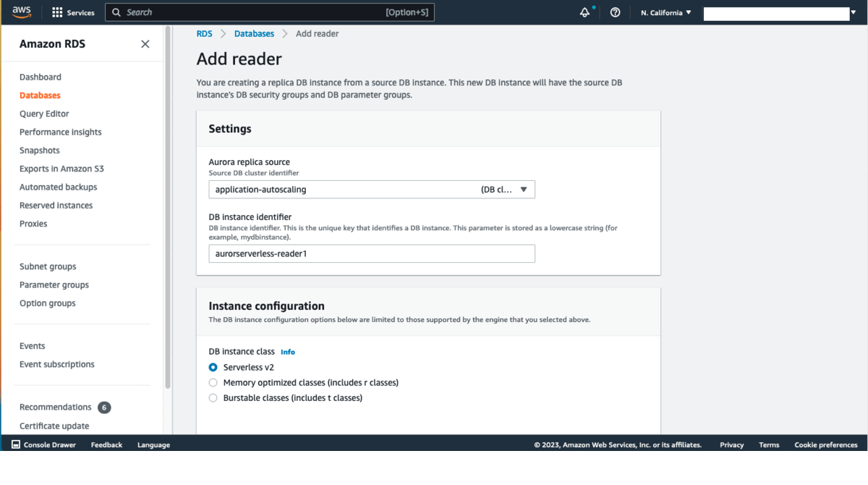Open Databases in the sidebar
868x485 pixels.
40,95
